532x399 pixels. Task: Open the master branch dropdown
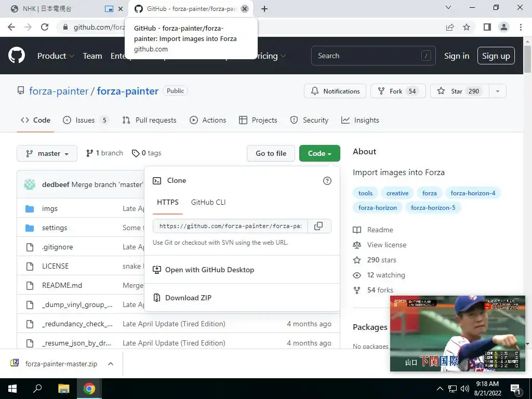(x=47, y=153)
